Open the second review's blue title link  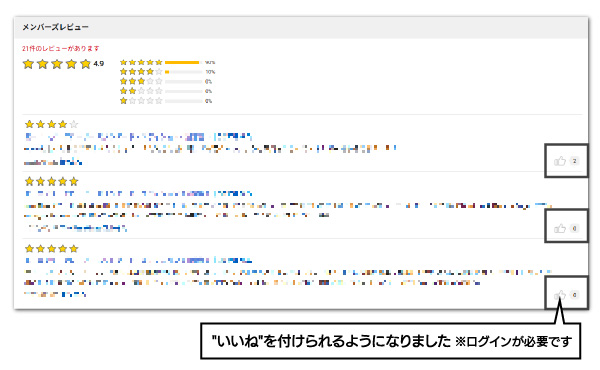[x=139, y=194]
